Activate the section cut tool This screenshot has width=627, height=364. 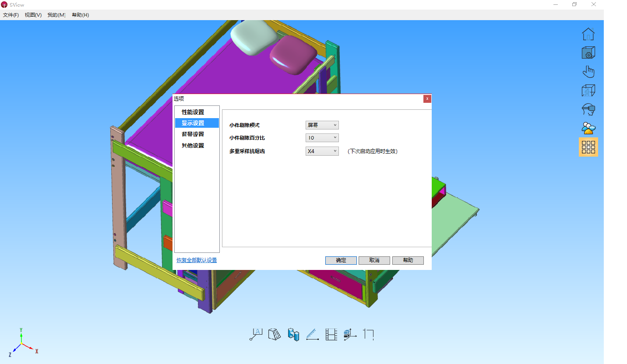pos(275,334)
